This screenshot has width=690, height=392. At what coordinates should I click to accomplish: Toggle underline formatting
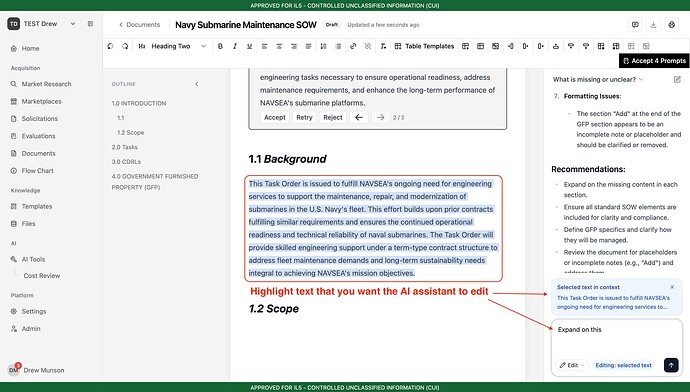(x=250, y=46)
